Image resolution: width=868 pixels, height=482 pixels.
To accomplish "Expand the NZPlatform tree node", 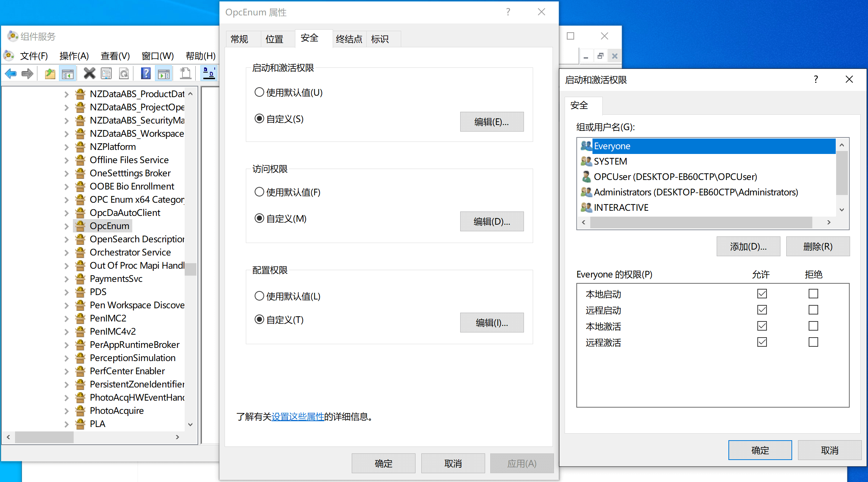I will [66, 147].
